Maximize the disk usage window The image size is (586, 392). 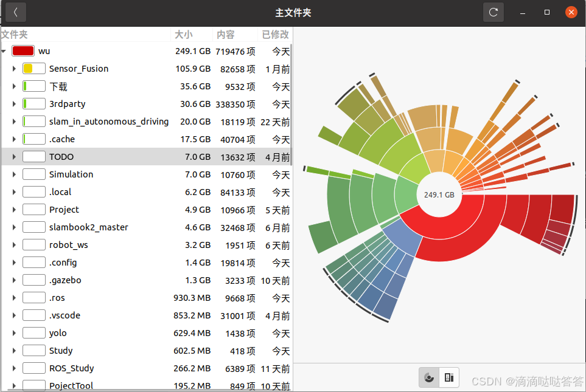coord(547,12)
